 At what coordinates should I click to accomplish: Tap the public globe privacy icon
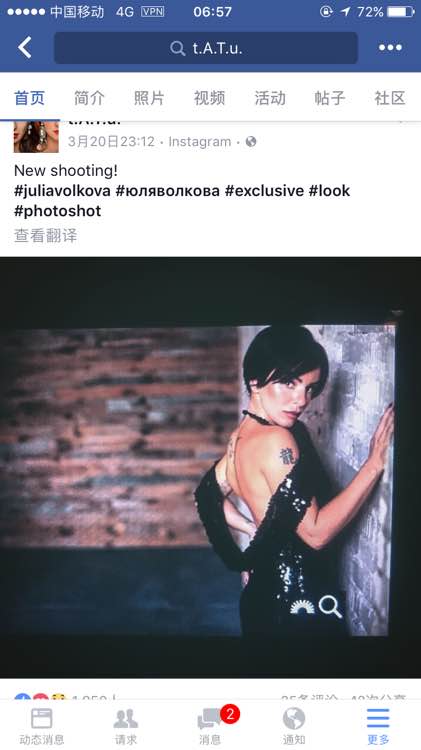pyautogui.click(x=251, y=142)
